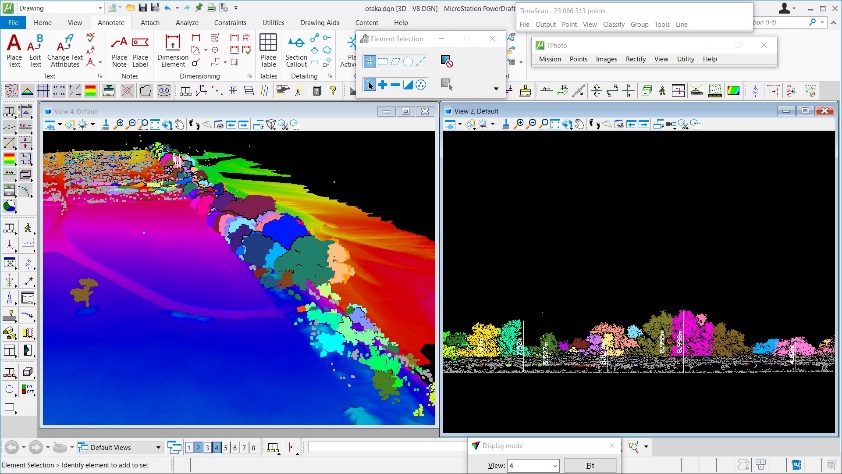Choose the Dimension Element tool

(172, 49)
